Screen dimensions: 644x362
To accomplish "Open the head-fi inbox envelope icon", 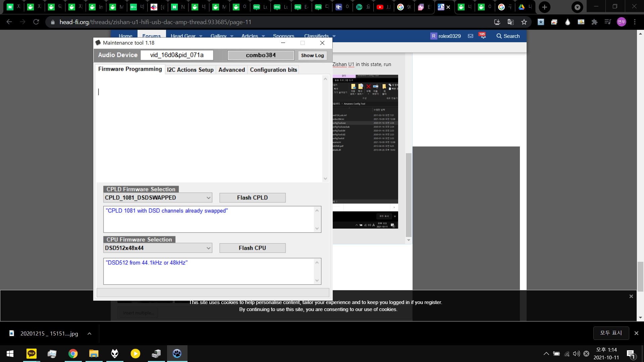I will pyautogui.click(x=471, y=36).
